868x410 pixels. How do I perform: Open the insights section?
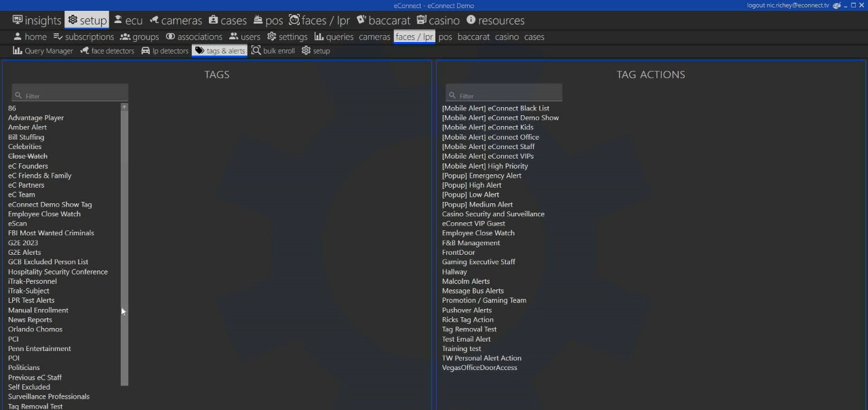pos(37,20)
